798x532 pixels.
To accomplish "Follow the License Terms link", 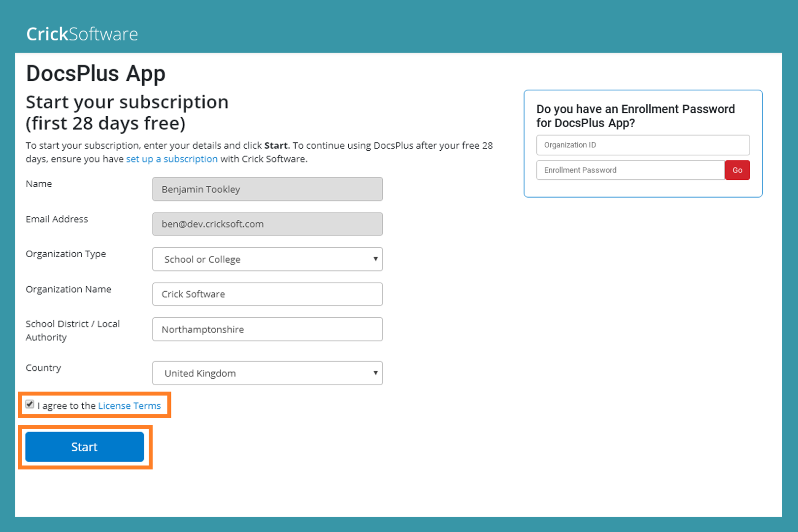I will 129,406.
